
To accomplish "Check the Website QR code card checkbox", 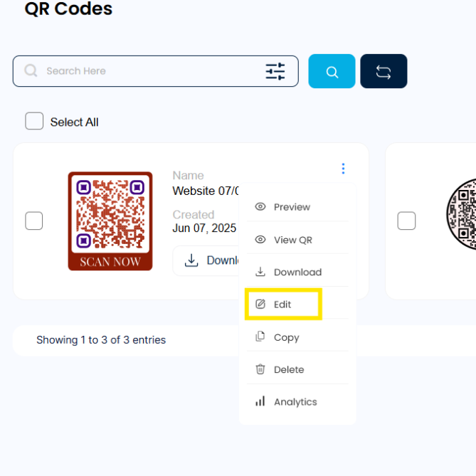I will tap(34, 221).
